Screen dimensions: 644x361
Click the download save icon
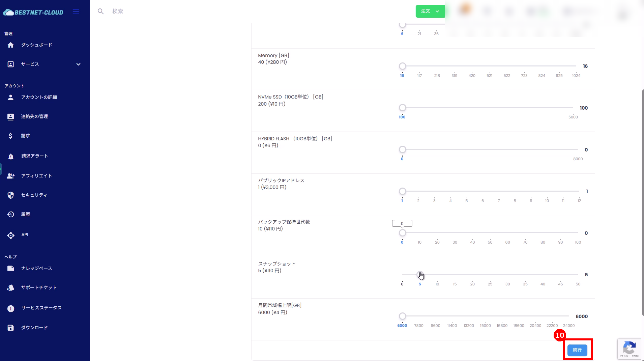[11, 328]
